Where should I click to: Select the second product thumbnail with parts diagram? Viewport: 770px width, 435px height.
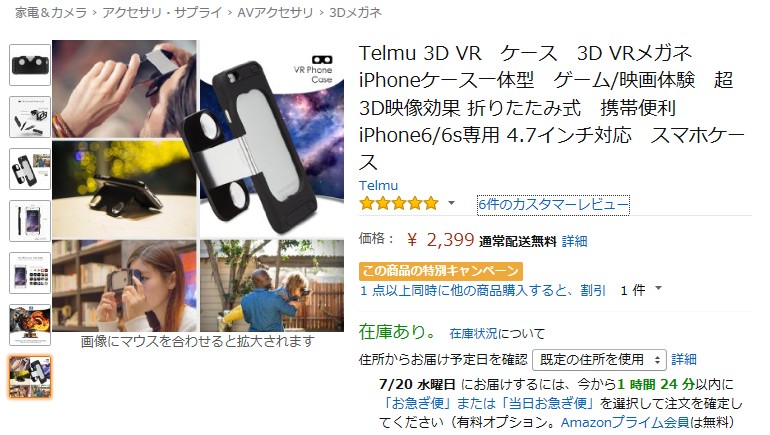(30, 117)
